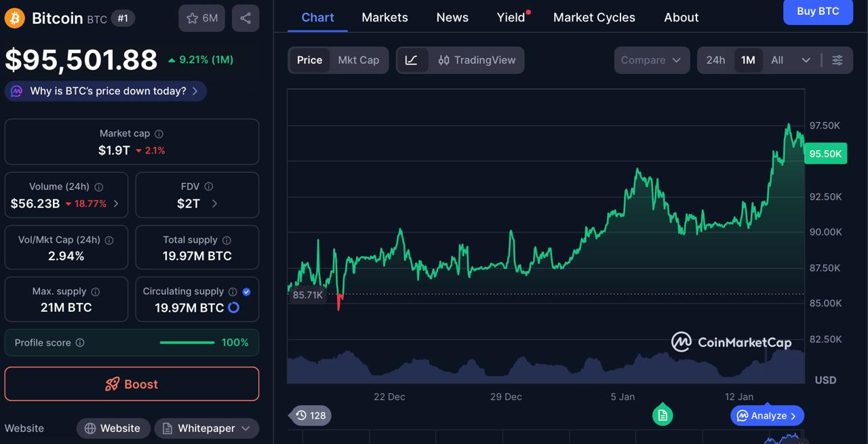Click the green leaf icon below the chart
Viewport: 868px width, 444px height.
coord(662,414)
